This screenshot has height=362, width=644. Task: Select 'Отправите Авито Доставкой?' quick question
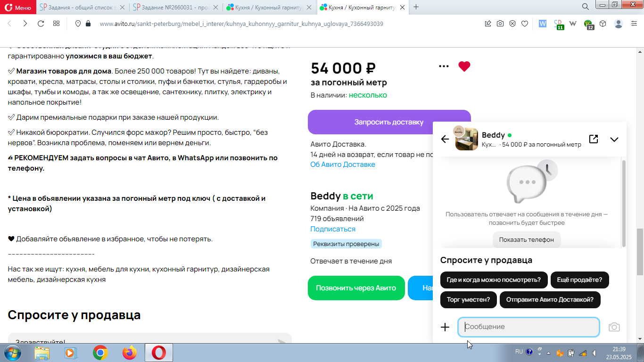550,300
